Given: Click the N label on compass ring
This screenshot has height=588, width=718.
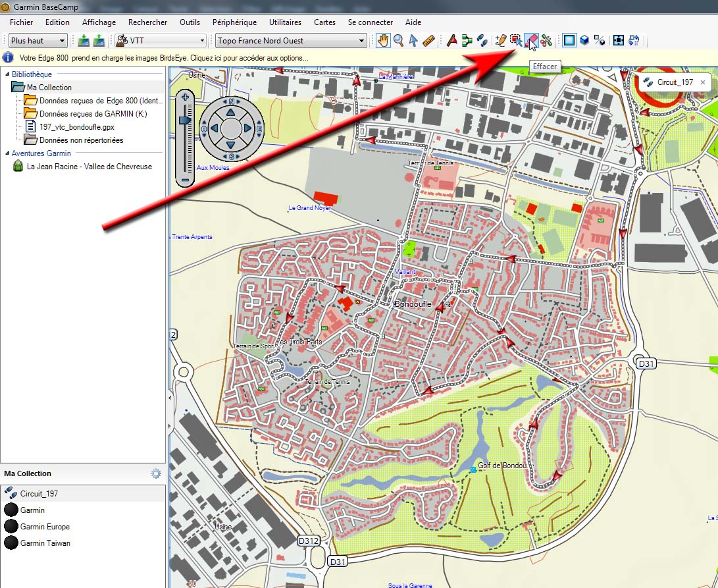Looking at the screenshot, I should click(231, 101).
